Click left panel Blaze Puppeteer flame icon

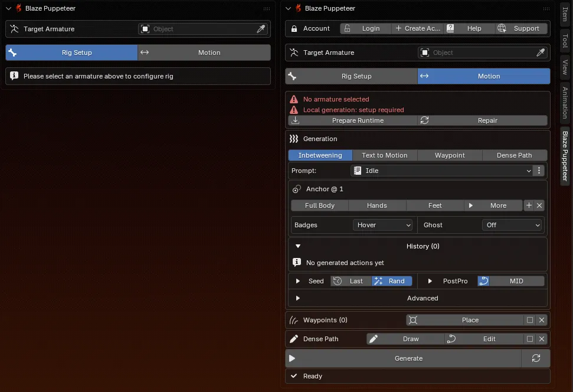pos(19,8)
